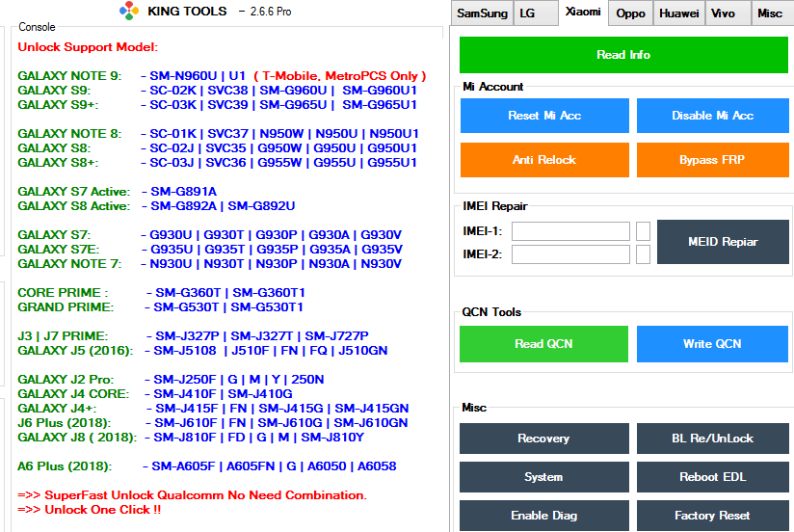This screenshot has height=532, width=794.
Task: Click 'GALAXY J4+:' label in console
Action: point(57,409)
